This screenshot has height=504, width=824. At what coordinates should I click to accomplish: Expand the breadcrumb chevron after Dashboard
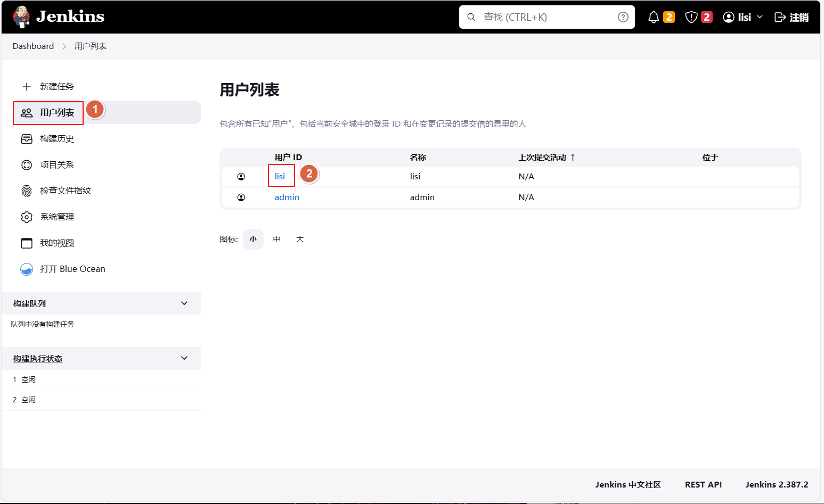(64, 46)
